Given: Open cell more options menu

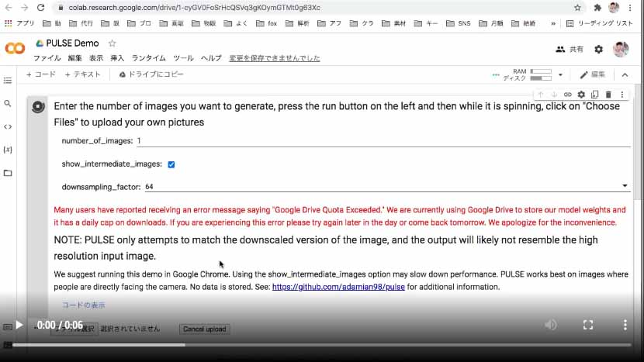Looking at the screenshot, I should (622, 95).
